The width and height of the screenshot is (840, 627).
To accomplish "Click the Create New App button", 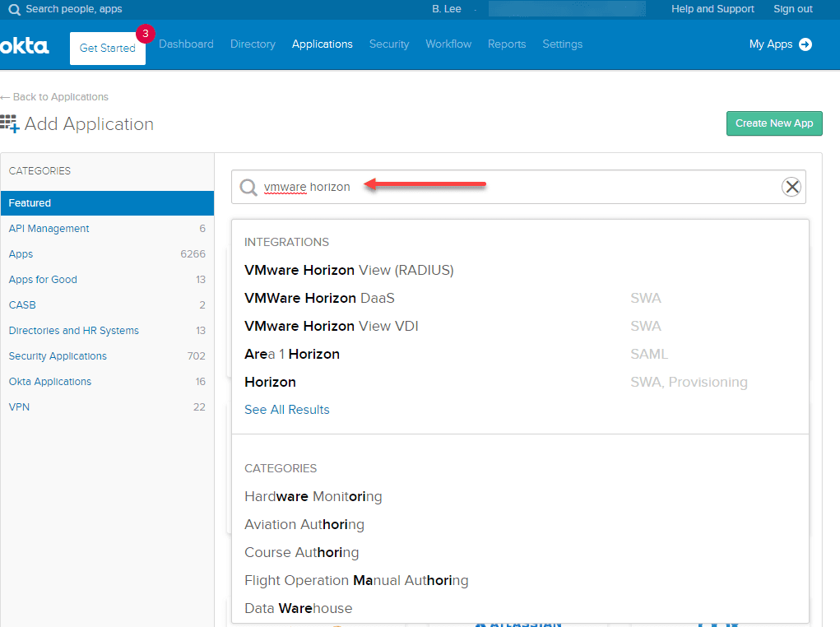I will click(x=774, y=123).
